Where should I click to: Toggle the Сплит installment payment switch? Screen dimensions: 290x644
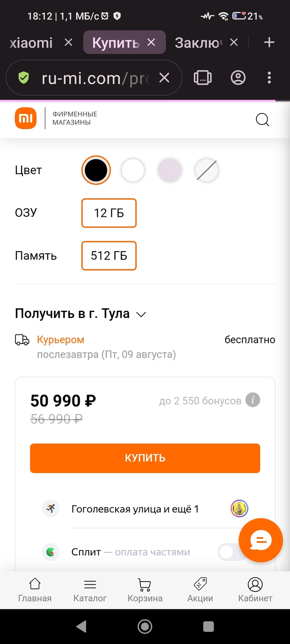[231, 552]
